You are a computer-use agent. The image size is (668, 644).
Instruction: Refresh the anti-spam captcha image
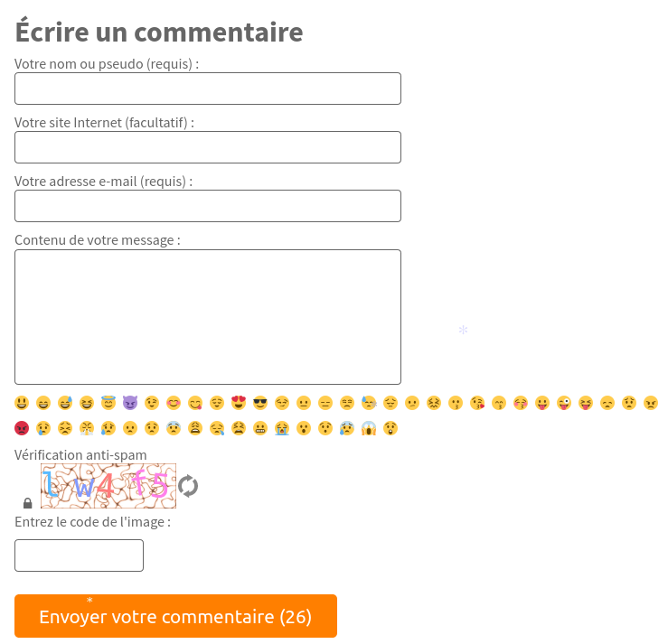[x=188, y=486]
